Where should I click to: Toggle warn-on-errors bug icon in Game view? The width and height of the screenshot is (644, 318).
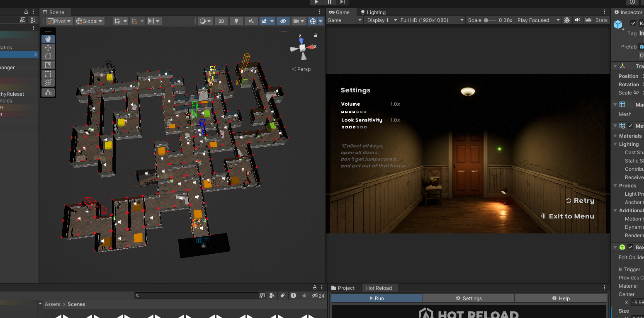click(x=567, y=20)
